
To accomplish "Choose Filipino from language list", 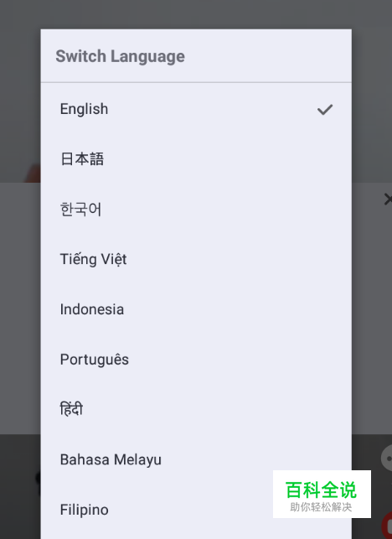I will point(196,510).
